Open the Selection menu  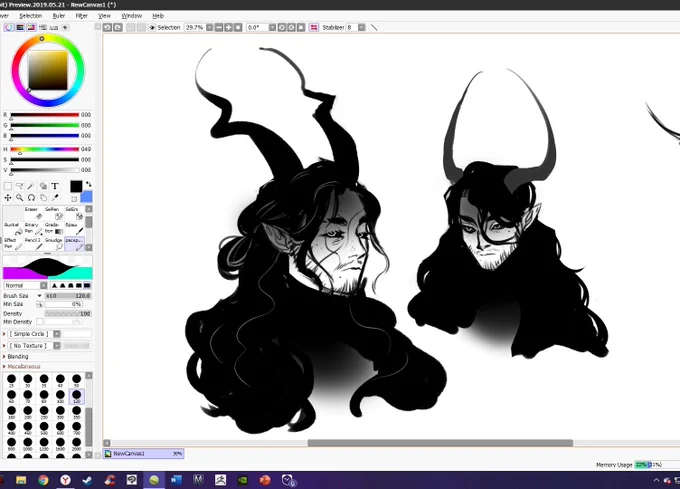[x=31, y=16]
